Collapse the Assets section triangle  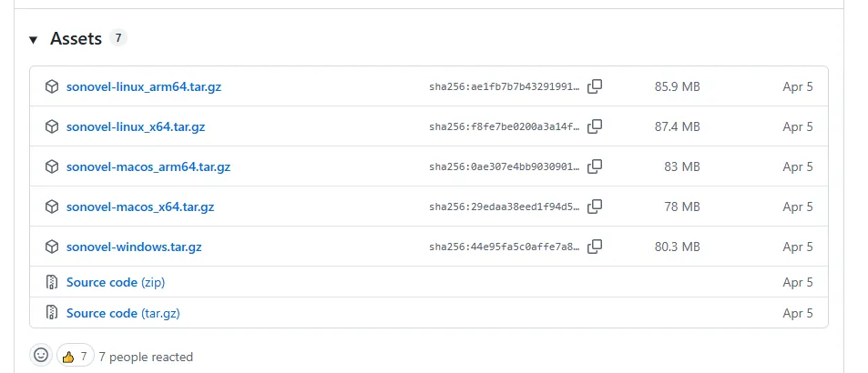tap(33, 40)
